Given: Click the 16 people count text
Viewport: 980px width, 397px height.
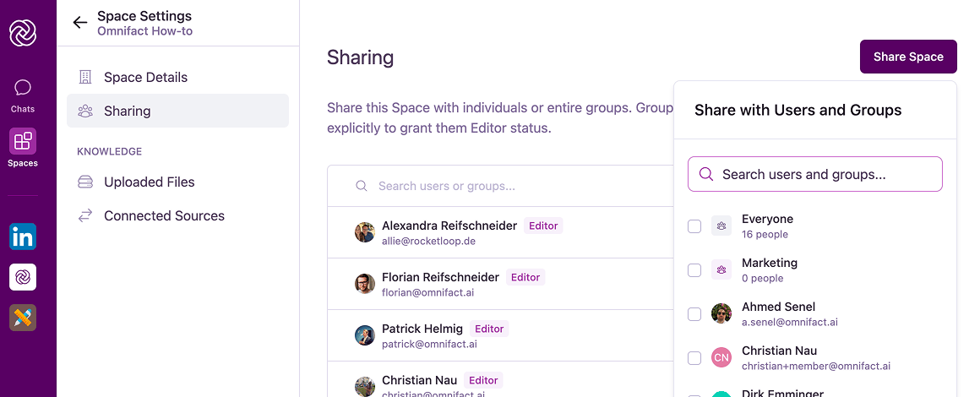Looking at the screenshot, I should pyautogui.click(x=765, y=235).
